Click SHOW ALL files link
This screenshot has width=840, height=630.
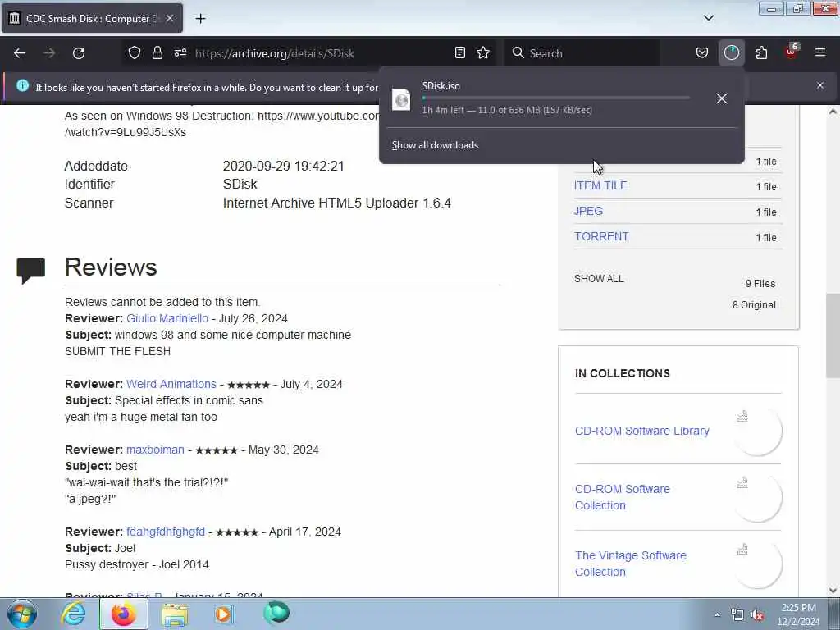tap(599, 279)
